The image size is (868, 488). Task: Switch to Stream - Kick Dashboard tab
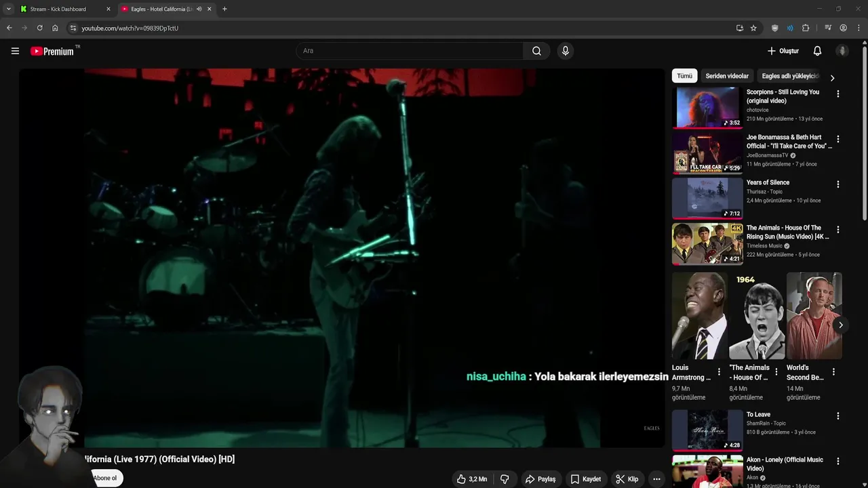[65, 9]
